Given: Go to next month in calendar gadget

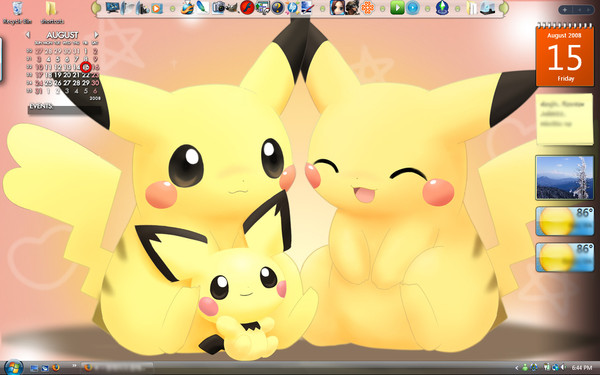Looking at the screenshot, I should point(96,35).
